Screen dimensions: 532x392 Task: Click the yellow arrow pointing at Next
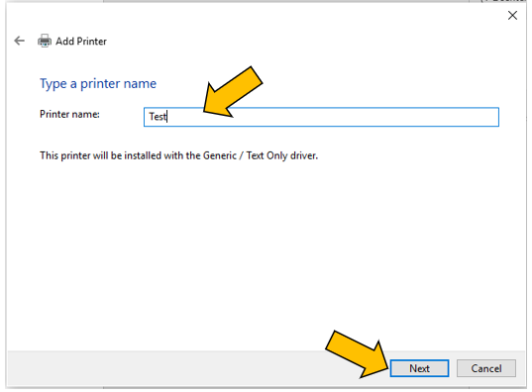pos(357,354)
